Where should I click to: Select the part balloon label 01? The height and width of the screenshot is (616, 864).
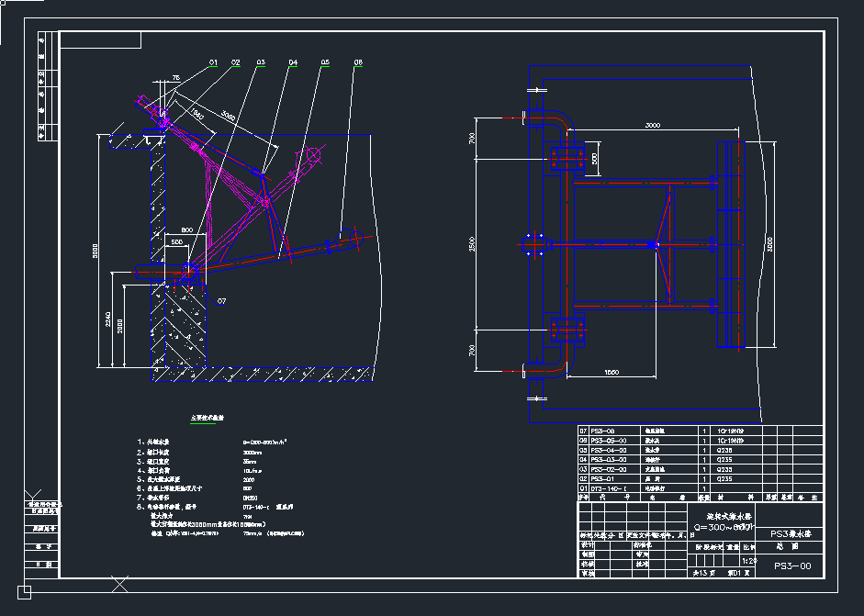click(x=212, y=62)
